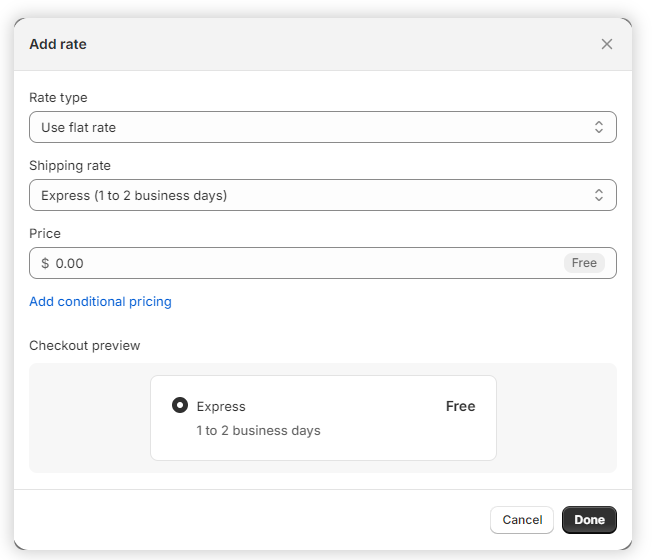
Task: Close the Add rate dialog
Action: pos(606,44)
